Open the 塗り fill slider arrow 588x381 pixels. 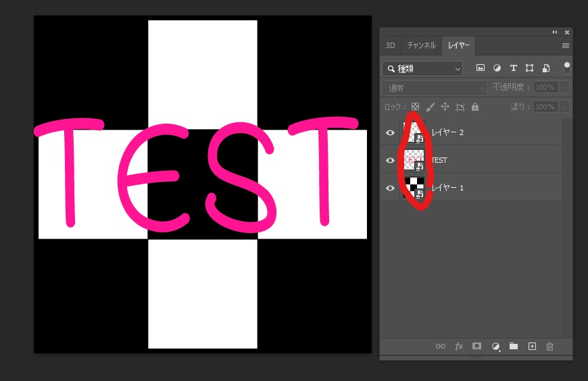[x=564, y=107]
